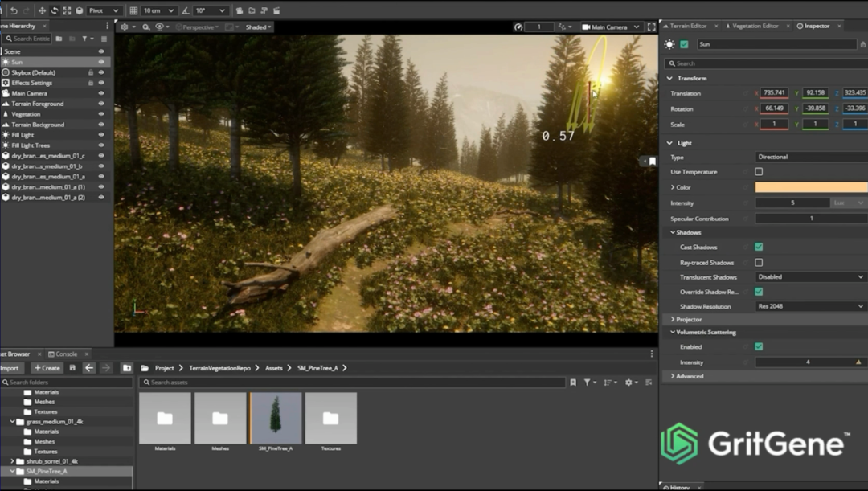Click the Undo arrow icon
The width and height of the screenshot is (868, 491).
click(14, 10)
